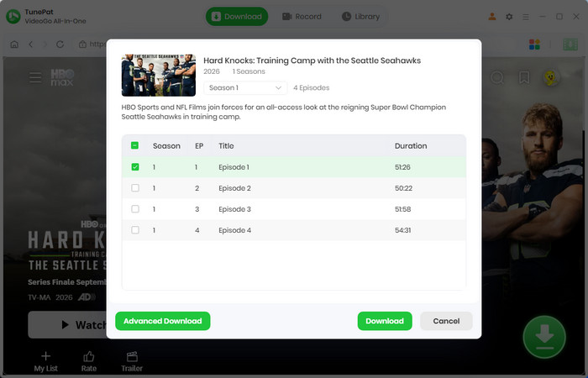Check the Episode 3 checkbox
The height and width of the screenshot is (378, 588).
point(135,209)
